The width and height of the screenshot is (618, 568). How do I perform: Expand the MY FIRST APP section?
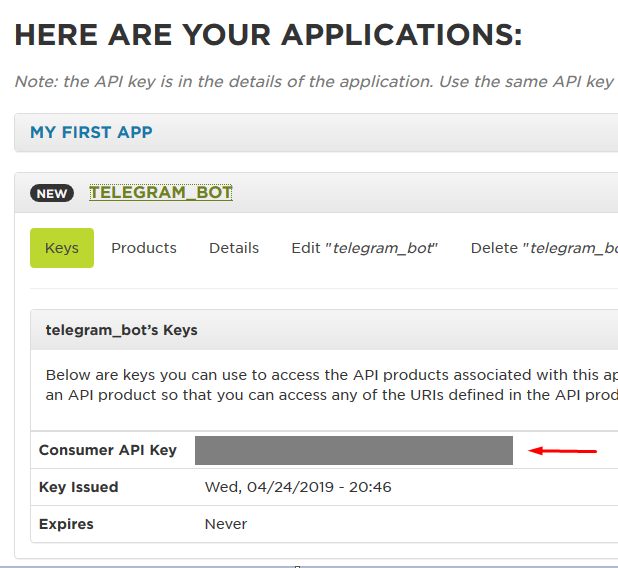point(91,132)
